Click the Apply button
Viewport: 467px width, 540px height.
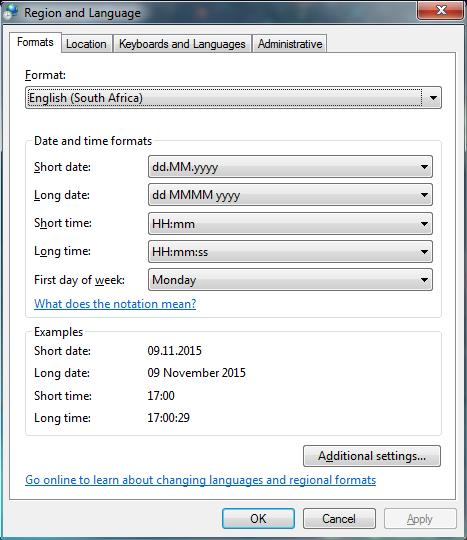(420, 518)
